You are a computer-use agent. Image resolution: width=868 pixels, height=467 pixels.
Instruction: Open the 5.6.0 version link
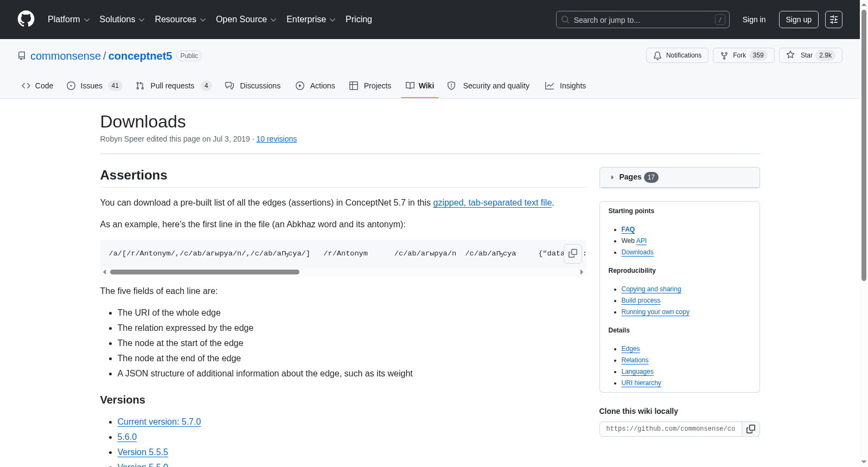coord(127,437)
